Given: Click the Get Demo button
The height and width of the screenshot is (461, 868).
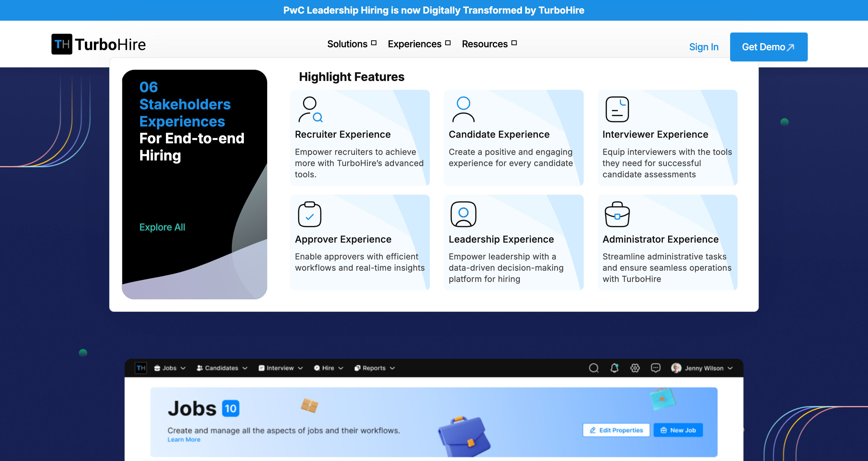Looking at the screenshot, I should (769, 47).
